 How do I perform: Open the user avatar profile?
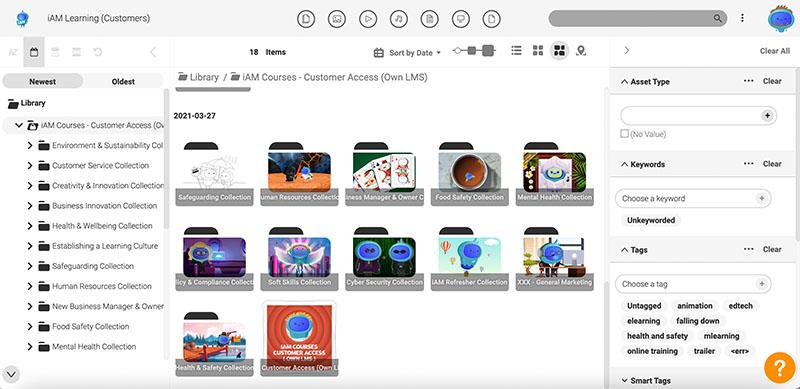[x=781, y=18]
